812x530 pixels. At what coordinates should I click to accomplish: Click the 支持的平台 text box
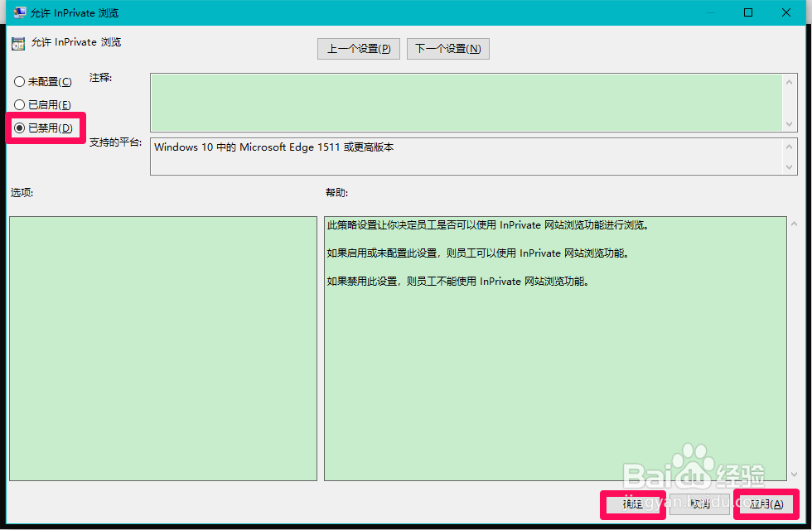coord(466,157)
